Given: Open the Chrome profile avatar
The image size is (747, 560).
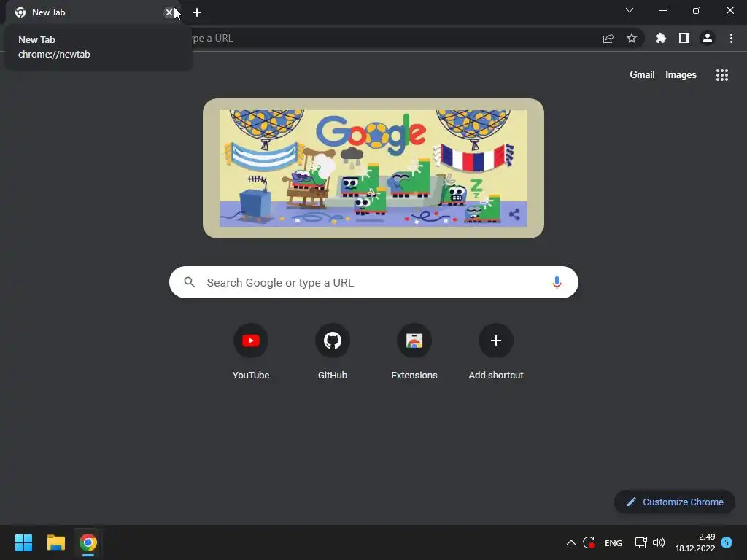Looking at the screenshot, I should tap(708, 38).
